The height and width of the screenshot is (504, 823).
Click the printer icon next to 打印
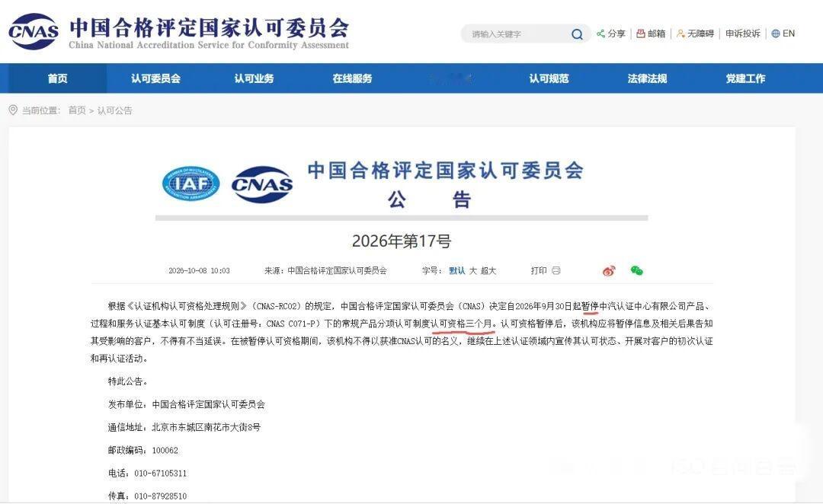(x=556, y=270)
